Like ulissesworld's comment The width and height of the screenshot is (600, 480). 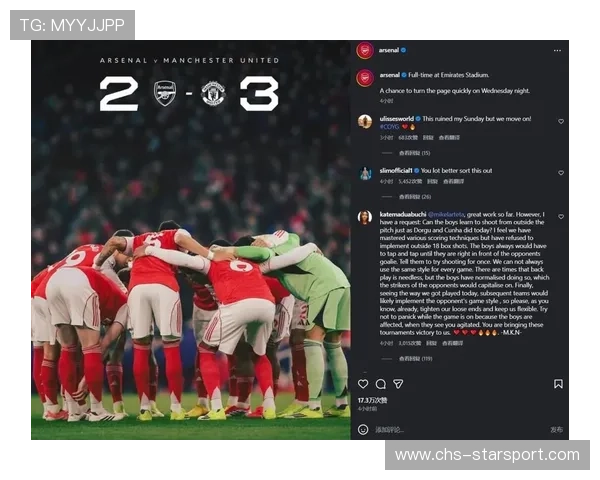coord(561,121)
